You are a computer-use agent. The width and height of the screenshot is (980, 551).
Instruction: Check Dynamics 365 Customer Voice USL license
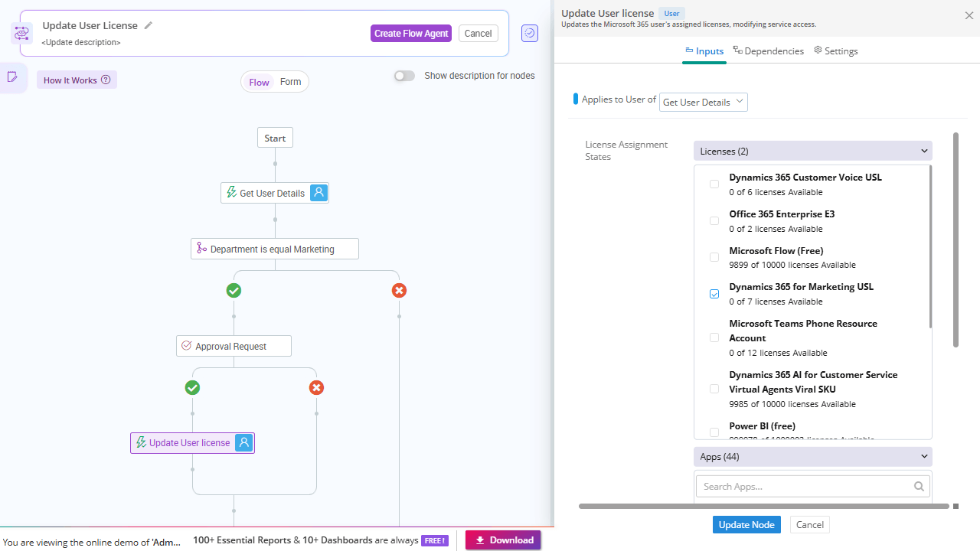[x=714, y=184]
